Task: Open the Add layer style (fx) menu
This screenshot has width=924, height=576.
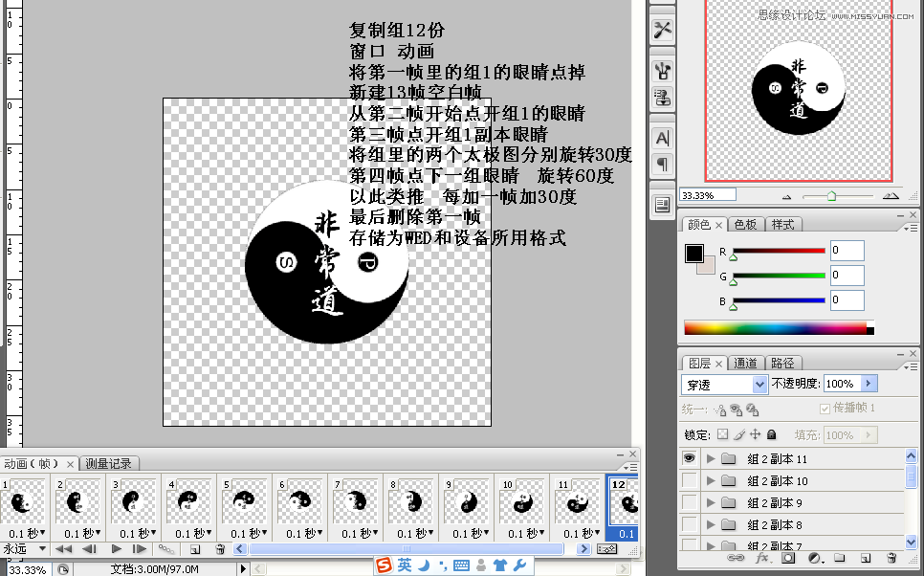Action: 761,558
